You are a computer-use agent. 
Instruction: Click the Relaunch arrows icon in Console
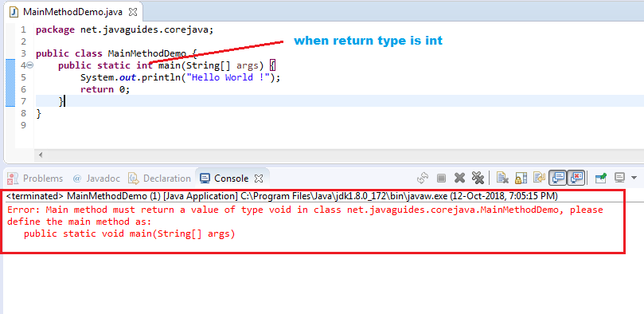pos(423,178)
